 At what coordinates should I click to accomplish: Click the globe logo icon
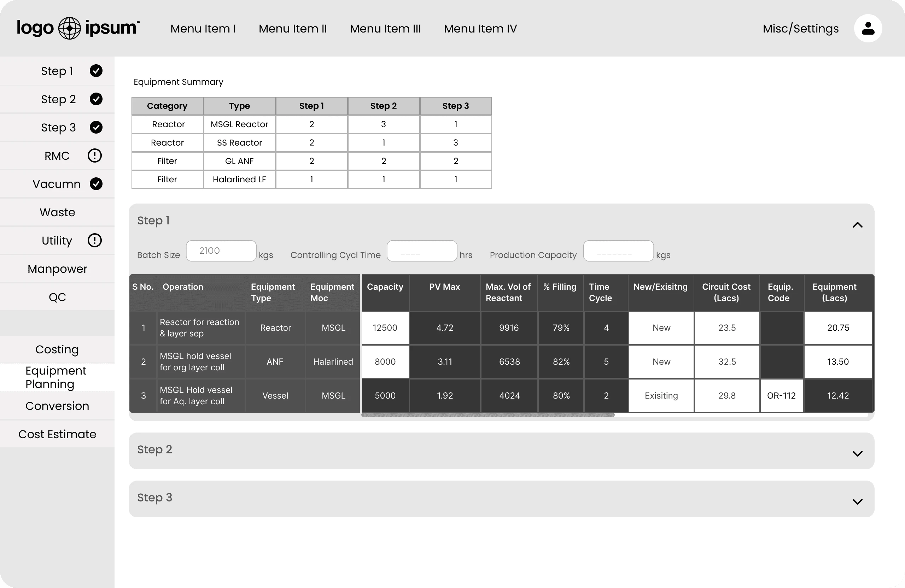click(69, 28)
